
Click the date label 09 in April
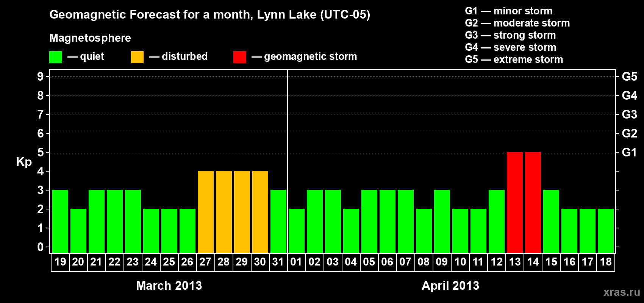[442, 262]
